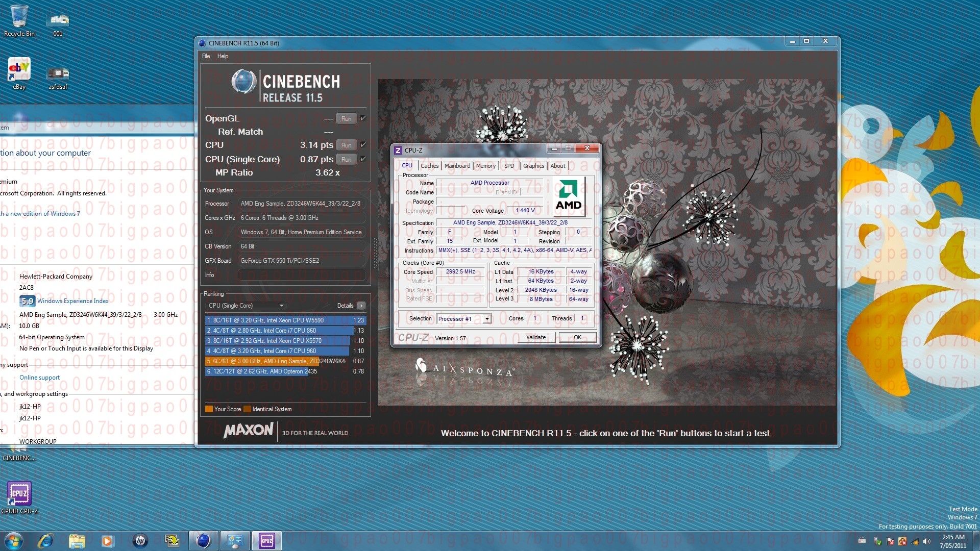Open the Processor #1 selection dropdown

(464, 319)
